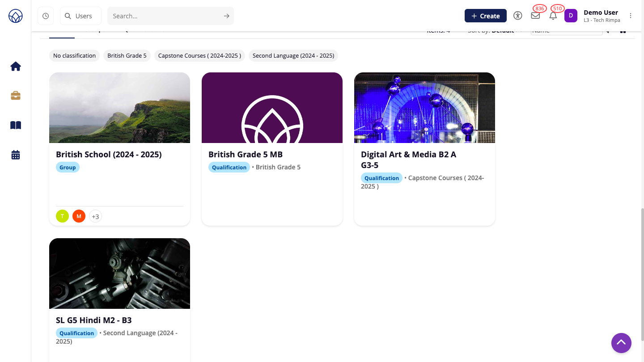The height and width of the screenshot is (362, 644).
Task: Click the Digital Art & Media card image
Action: 424,108
